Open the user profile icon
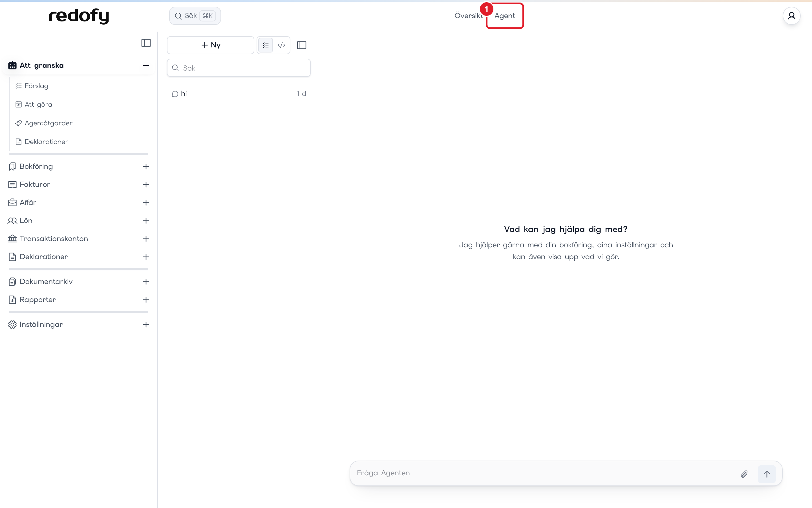812x508 pixels. (791, 16)
